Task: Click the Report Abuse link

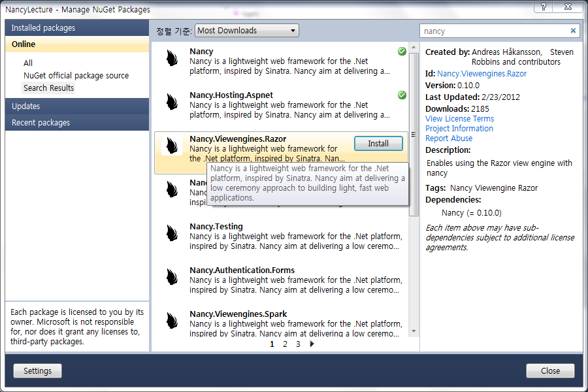Action: [449, 138]
